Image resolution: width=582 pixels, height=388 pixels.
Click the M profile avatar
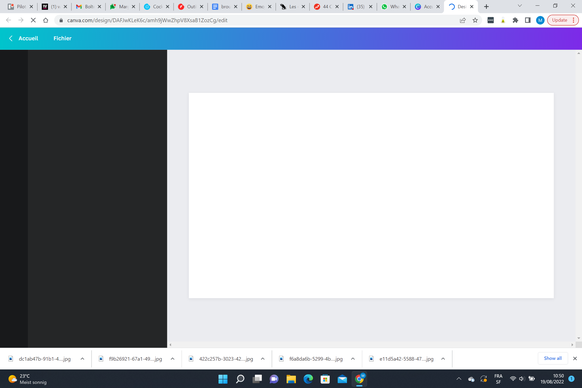(540, 20)
